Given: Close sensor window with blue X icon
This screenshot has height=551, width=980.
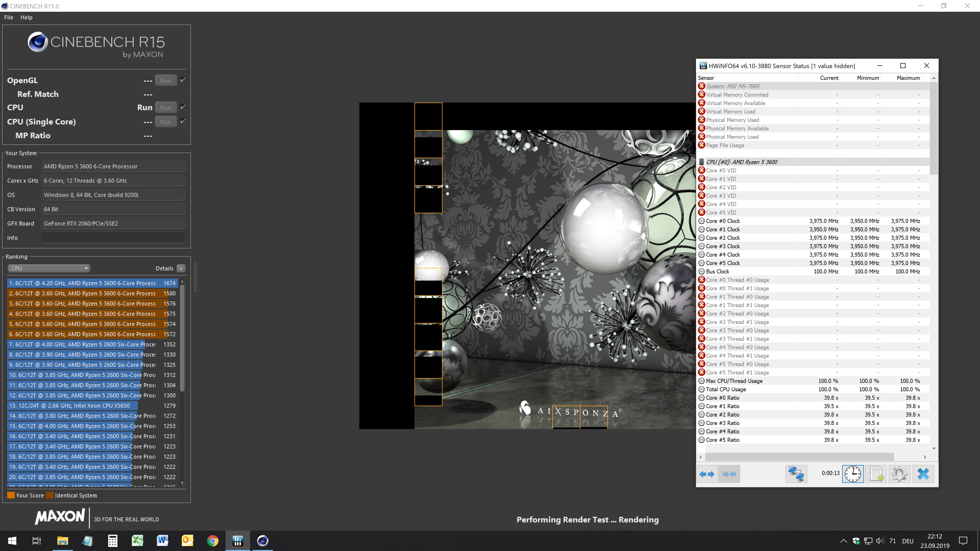Looking at the screenshot, I should [x=923, y=474].
